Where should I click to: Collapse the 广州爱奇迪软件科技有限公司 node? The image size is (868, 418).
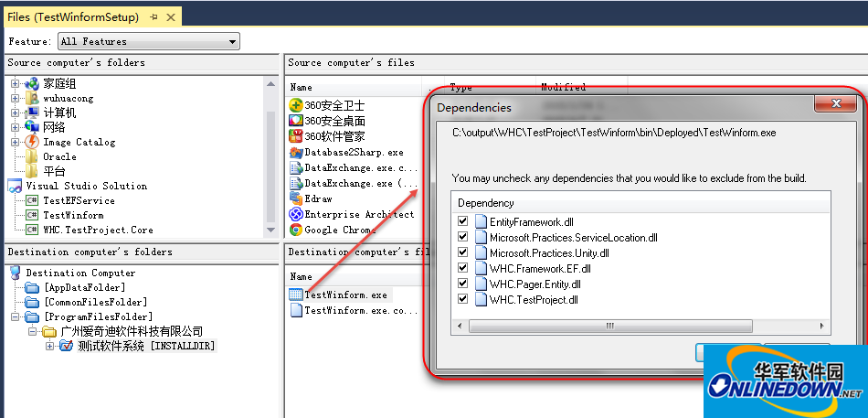[32, 331]
